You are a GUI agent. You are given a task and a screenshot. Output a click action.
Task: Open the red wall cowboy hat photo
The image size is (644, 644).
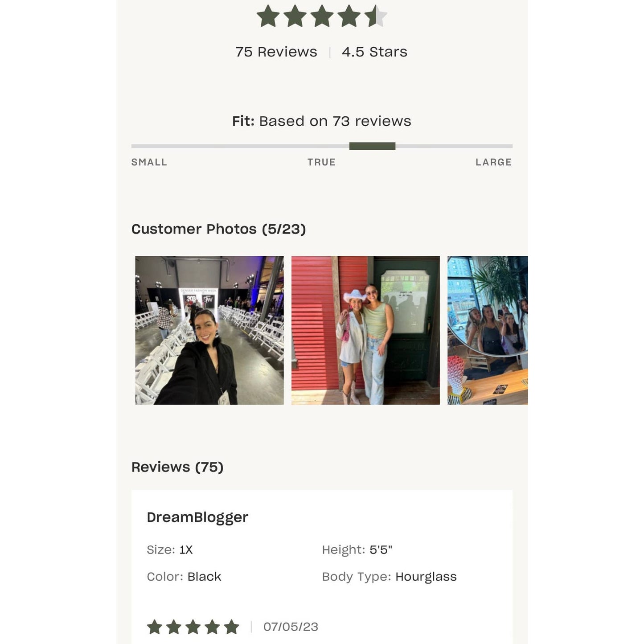[365, 330]
